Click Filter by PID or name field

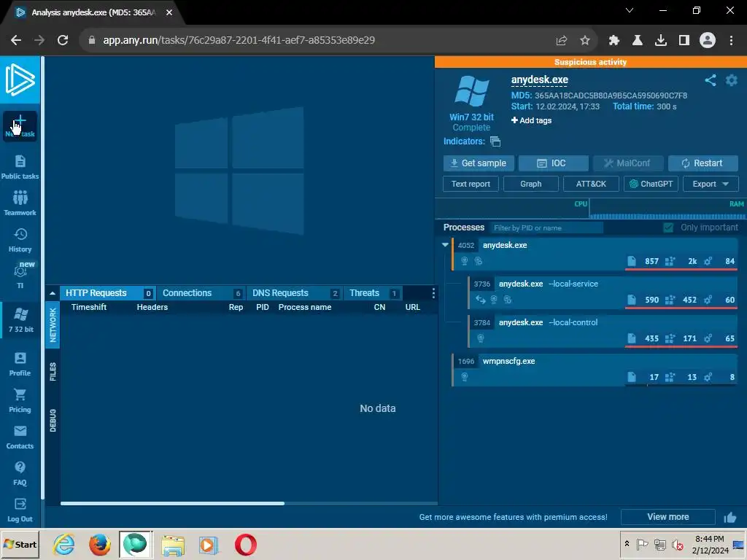click(x=547, y=228)
